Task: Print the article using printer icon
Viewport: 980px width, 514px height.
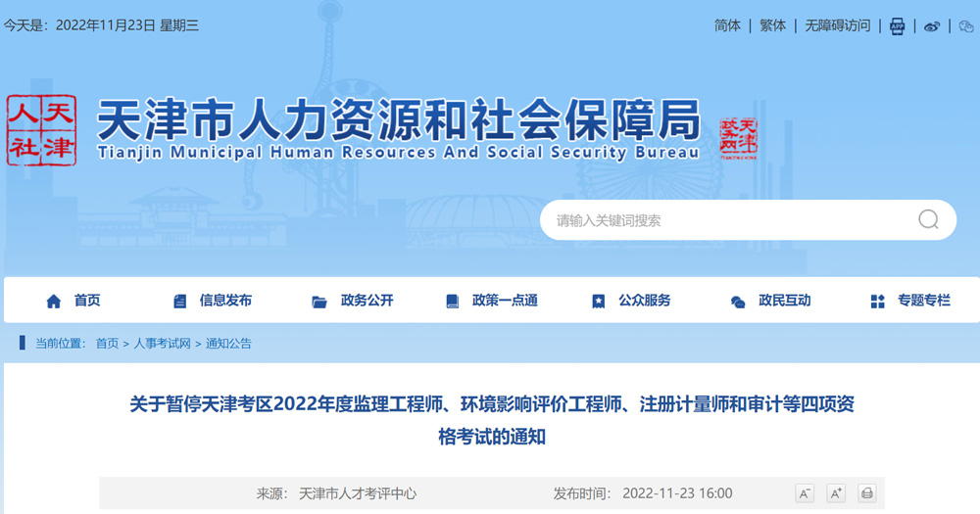Action: [867, 493]
